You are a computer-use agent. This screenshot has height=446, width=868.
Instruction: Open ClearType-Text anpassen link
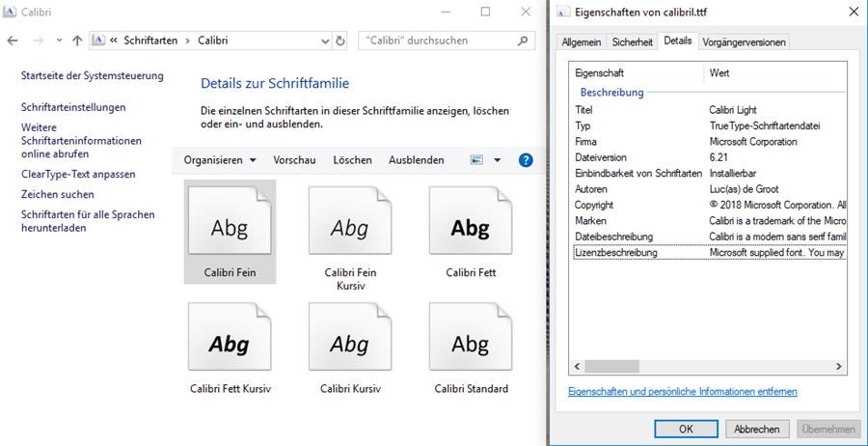78,174
